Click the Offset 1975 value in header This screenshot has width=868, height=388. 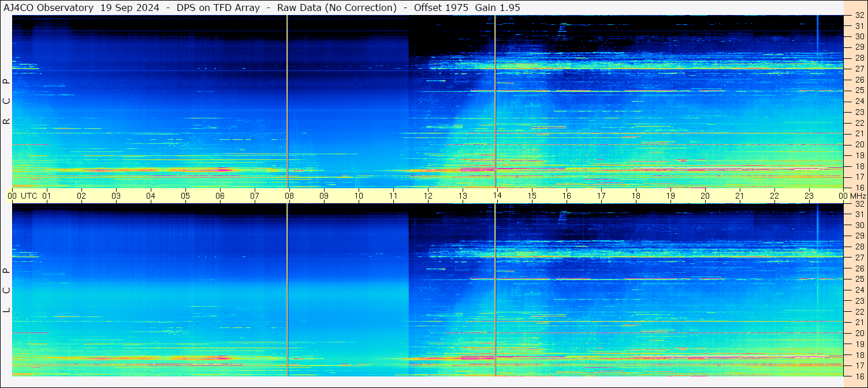pyautogui.click(x=441, y=8)
